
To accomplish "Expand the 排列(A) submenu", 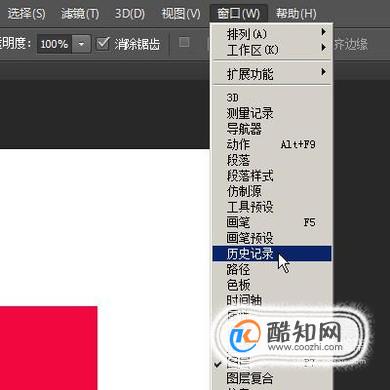I will tap(272, 34).
